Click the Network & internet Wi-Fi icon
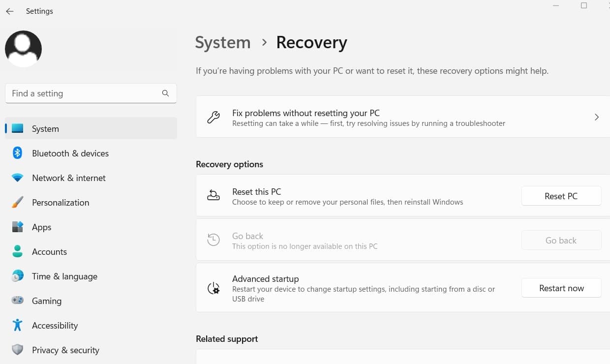 [18, 178]
